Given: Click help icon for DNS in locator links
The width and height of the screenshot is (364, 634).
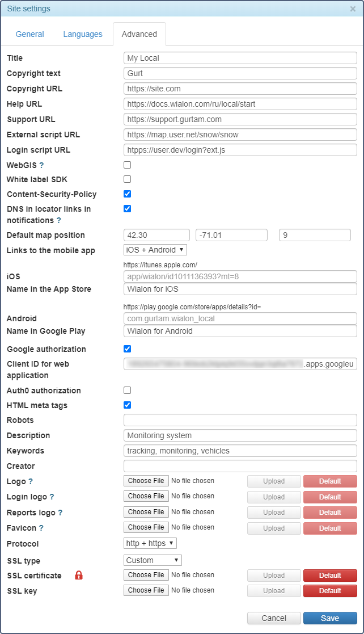Looking at the screenshot, I should [x=59, y=220].
